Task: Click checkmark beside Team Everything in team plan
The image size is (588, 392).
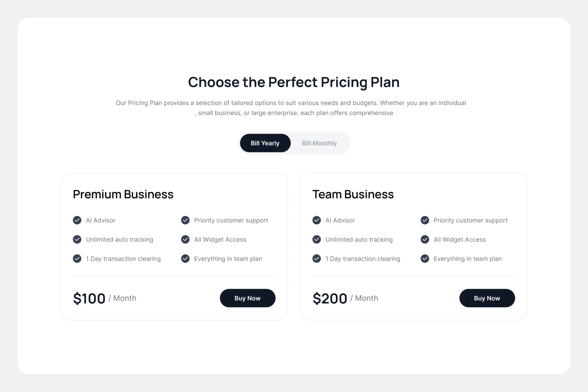Action: (x=425, y=259)
